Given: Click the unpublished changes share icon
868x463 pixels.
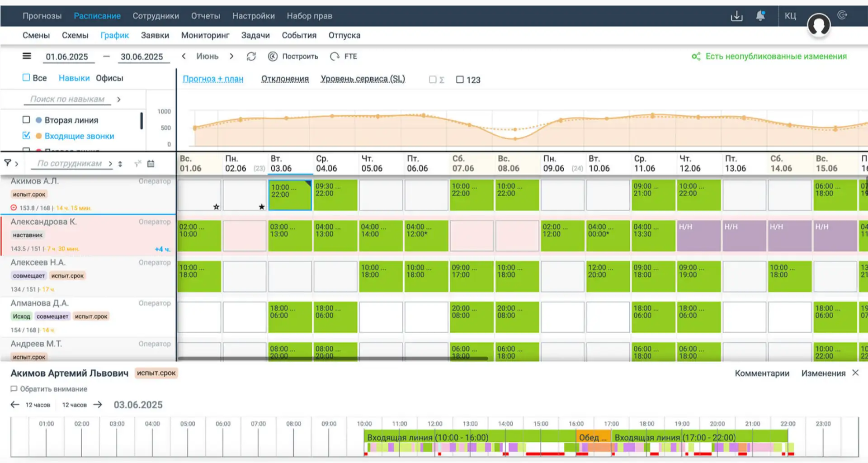Looking at the screenshot, I should pos(696,56).
